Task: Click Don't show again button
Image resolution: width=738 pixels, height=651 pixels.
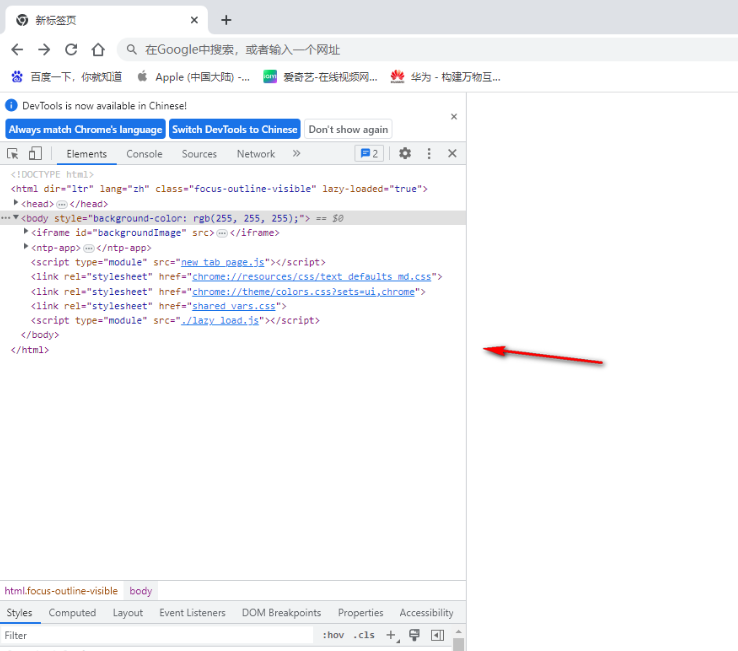Action: point(348,129)
